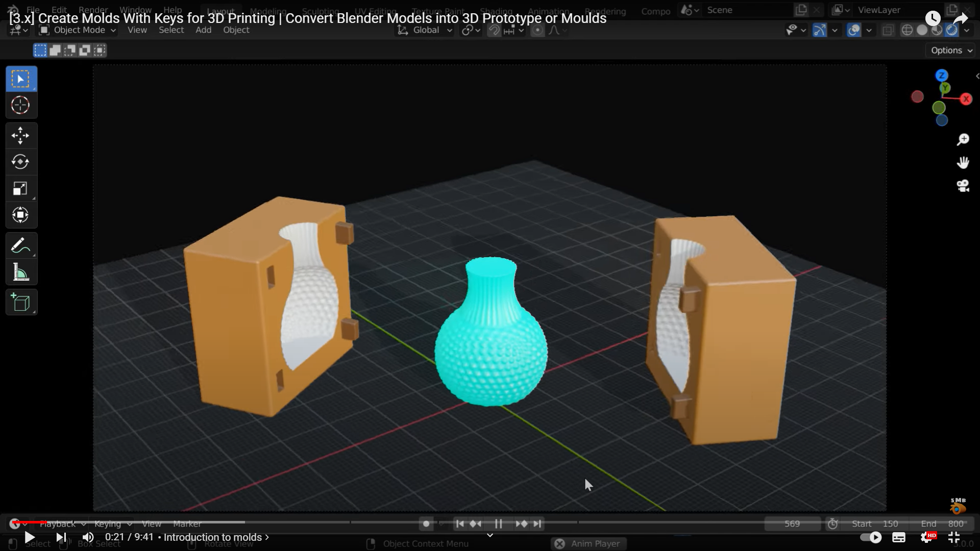This screenshot has height=551, width=980.
Task: Open the Object Mode dropdown
Action: (x=78, y=30)
